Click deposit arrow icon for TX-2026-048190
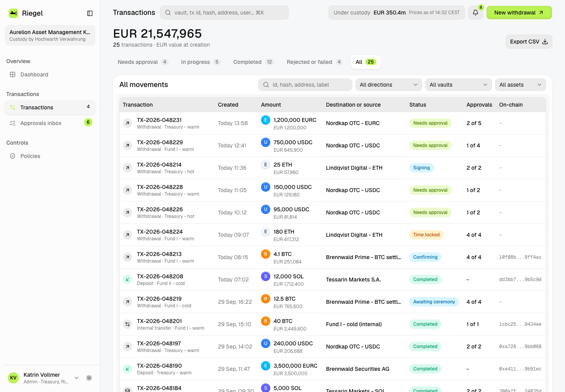Viewport: 565px width, 392px height. click(128, 369)
